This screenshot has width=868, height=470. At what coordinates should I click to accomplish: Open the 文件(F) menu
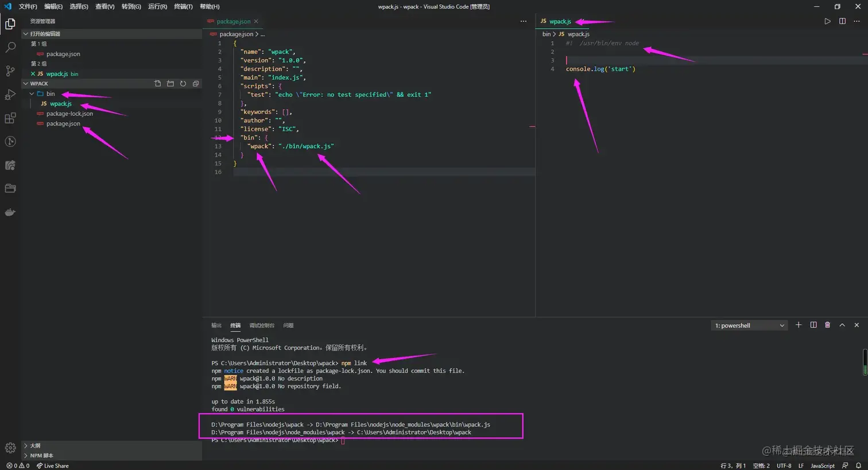pyautogui.click(x=28, y=6)
